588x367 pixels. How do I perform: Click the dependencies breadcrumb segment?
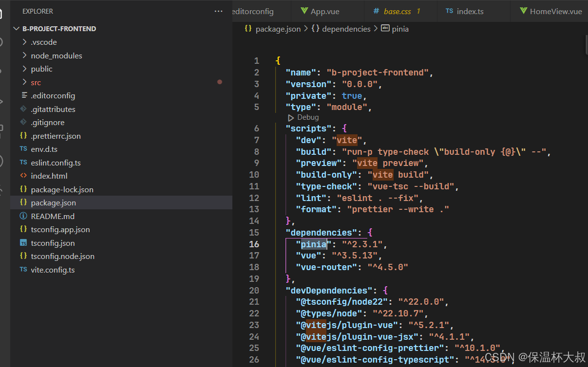(x=346, y=29)
